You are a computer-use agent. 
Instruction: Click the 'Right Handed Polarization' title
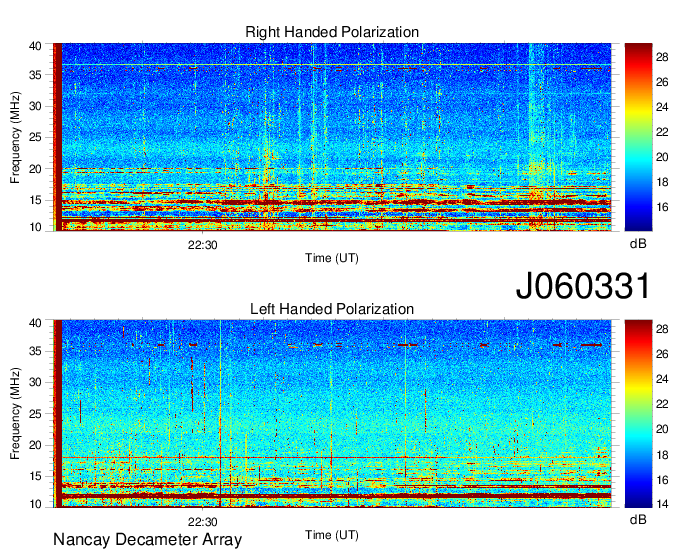332,32
